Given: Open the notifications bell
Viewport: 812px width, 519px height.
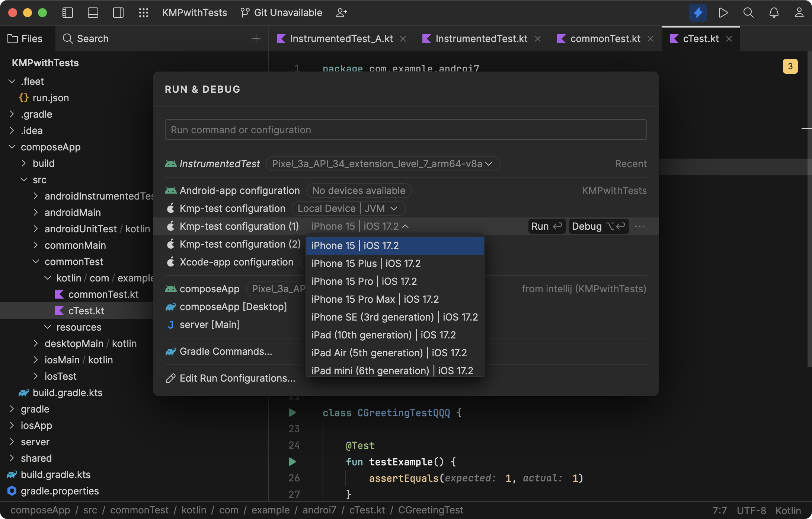Looking at the screenshot, I should click(x=774, y=12).
